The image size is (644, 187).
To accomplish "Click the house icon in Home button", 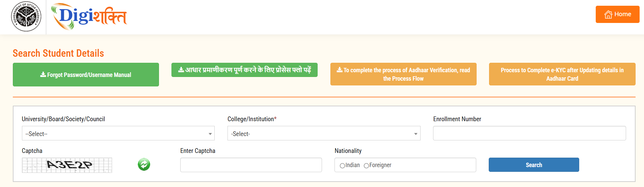I will pyautogui.click(x=608, y=15).
